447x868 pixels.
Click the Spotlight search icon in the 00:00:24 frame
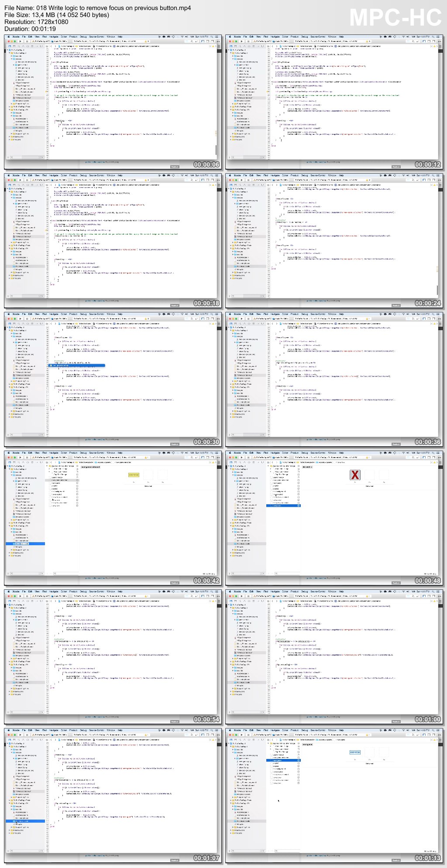(x=433, y=176)
